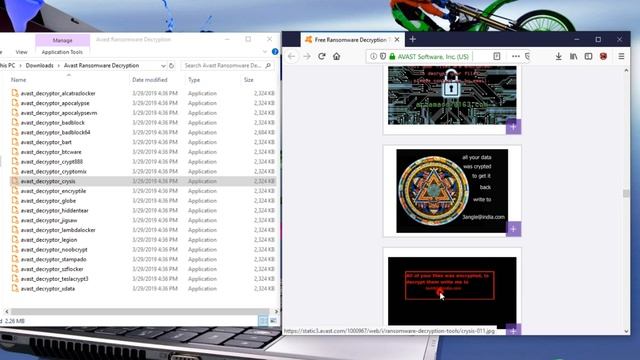The width and height of the screenshot is (640, 360).
Task: Show site information for AVAST Software
Action: pos(373,56)
